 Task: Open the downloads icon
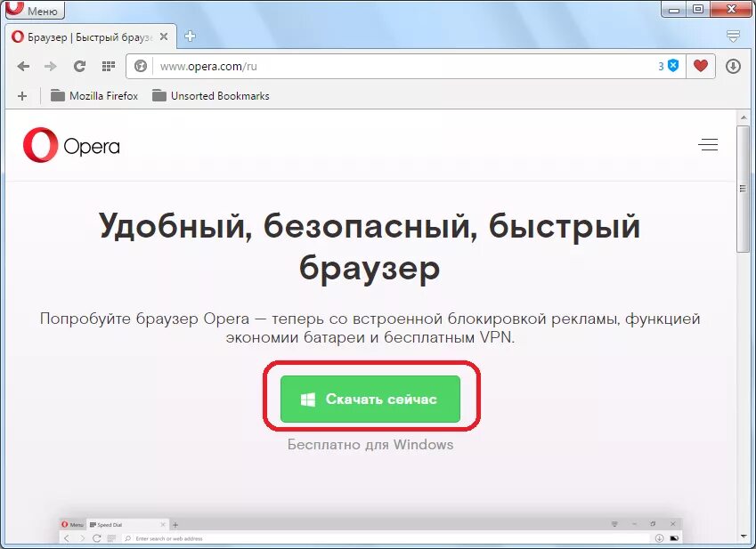(734, 66)
